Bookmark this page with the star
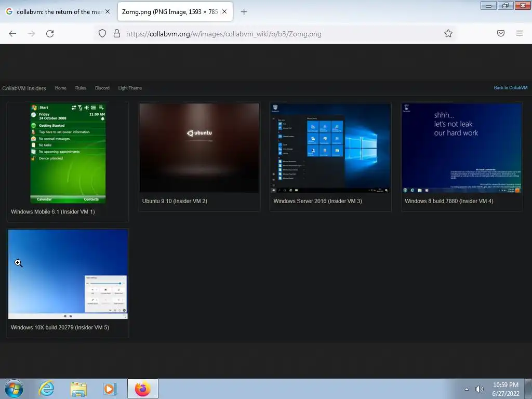Viewport: 532px width, 399px height. pyautogui.click(x=448, y=33)
